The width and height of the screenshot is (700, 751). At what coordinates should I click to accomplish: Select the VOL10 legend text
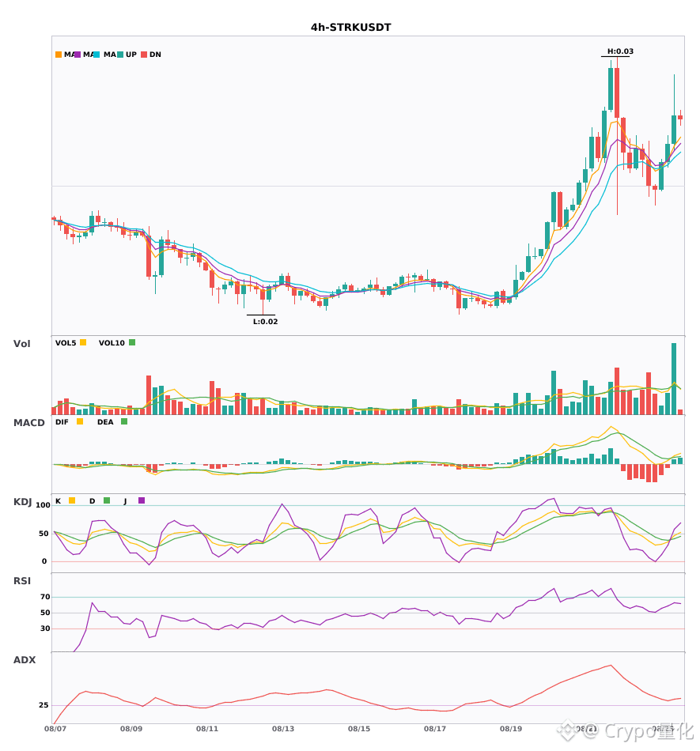click(x=112, y=343)
